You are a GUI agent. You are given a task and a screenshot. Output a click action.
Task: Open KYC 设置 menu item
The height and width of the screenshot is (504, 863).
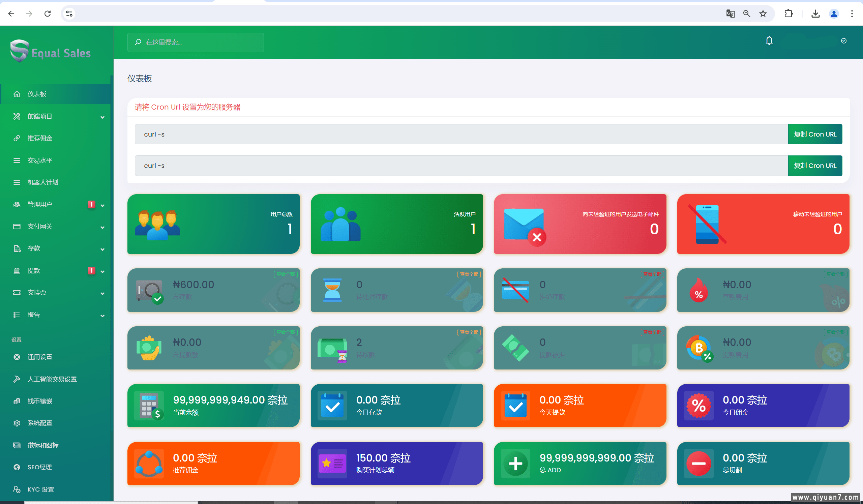(40, 489)
